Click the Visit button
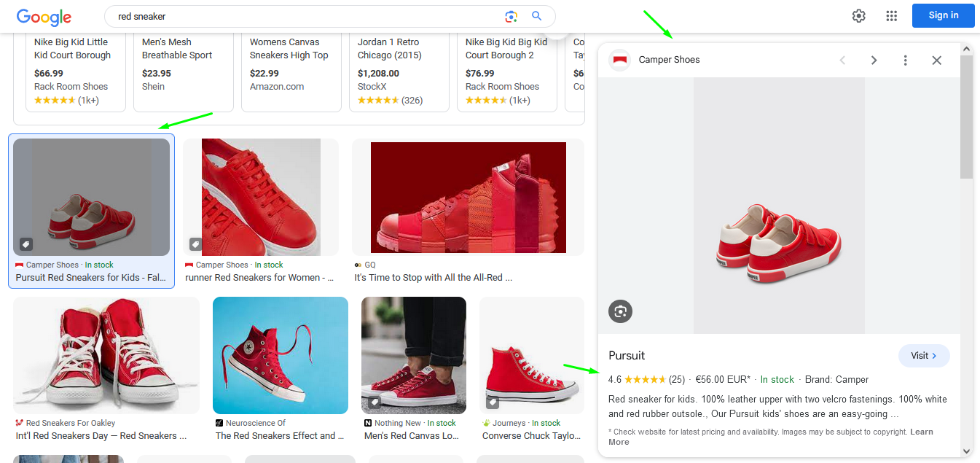980x463 pixels. pyautogui.click(x=924, y=356)
